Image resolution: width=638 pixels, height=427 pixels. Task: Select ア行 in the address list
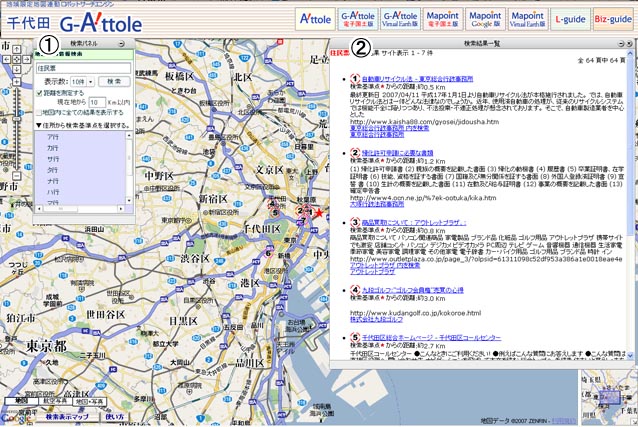coord(53,137)
